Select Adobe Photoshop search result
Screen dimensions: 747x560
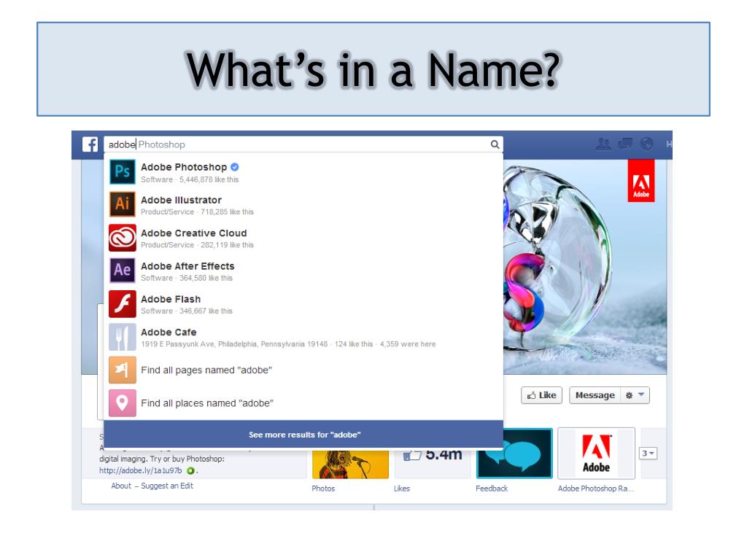coord(303,172)
